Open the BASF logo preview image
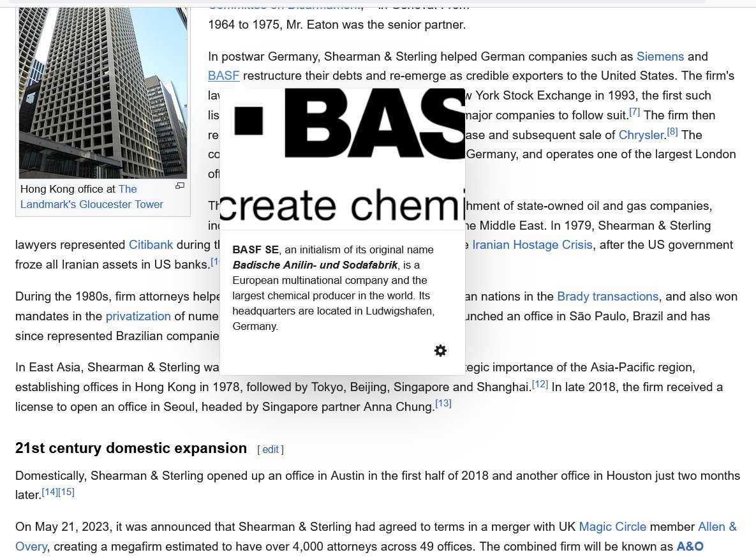The height and width of the screenshot is (557, 756). [343, 159]
